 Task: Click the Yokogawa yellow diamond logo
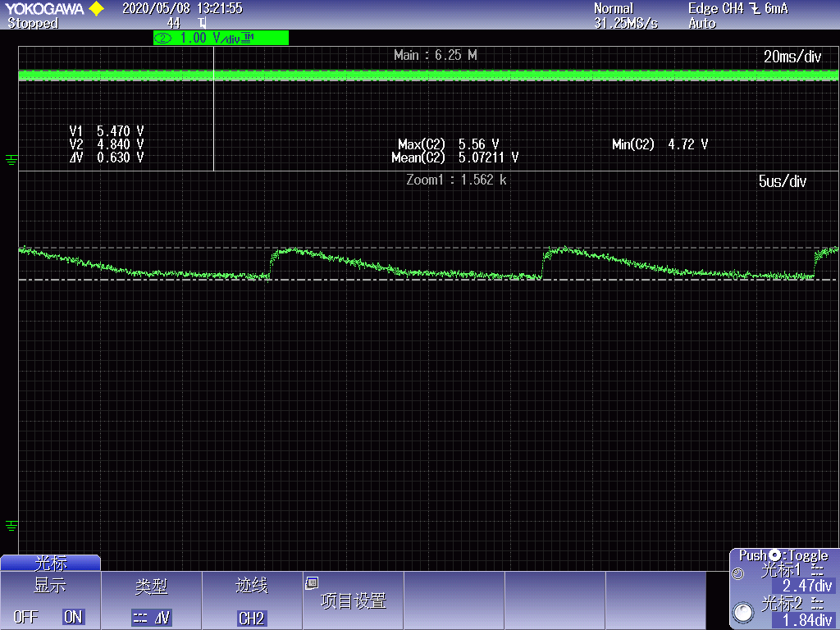click(x=97, y=8)
